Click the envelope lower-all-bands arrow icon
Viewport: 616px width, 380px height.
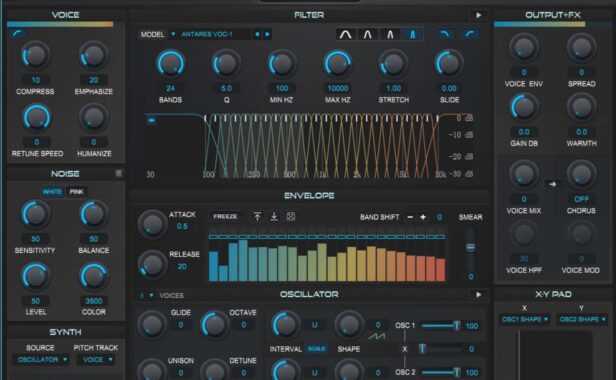[x=274, y=217]
